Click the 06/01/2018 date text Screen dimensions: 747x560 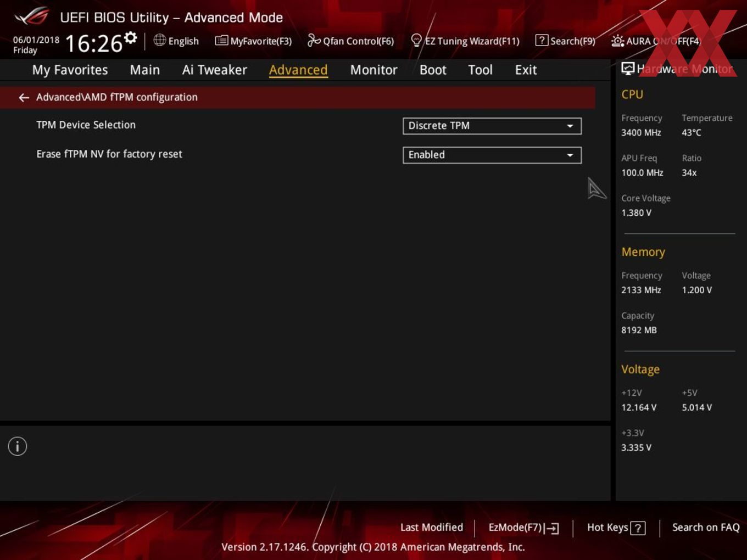tap(36, 40)
